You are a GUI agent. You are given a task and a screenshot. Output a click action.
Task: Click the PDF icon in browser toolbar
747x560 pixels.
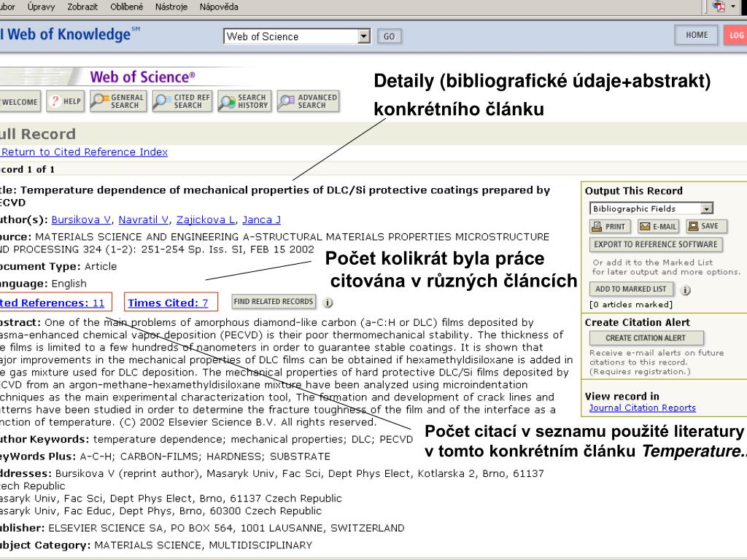(x=719, y=7)
